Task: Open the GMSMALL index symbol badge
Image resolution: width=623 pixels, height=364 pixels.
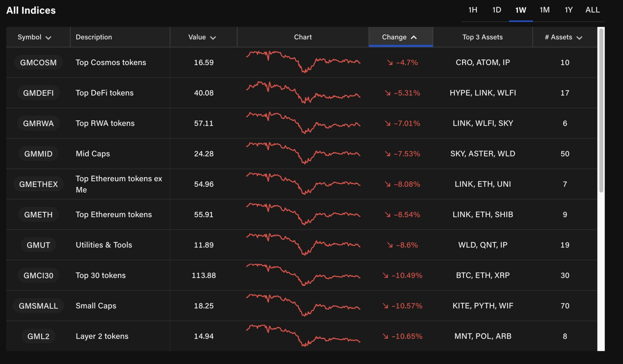Action: point(38,306)
